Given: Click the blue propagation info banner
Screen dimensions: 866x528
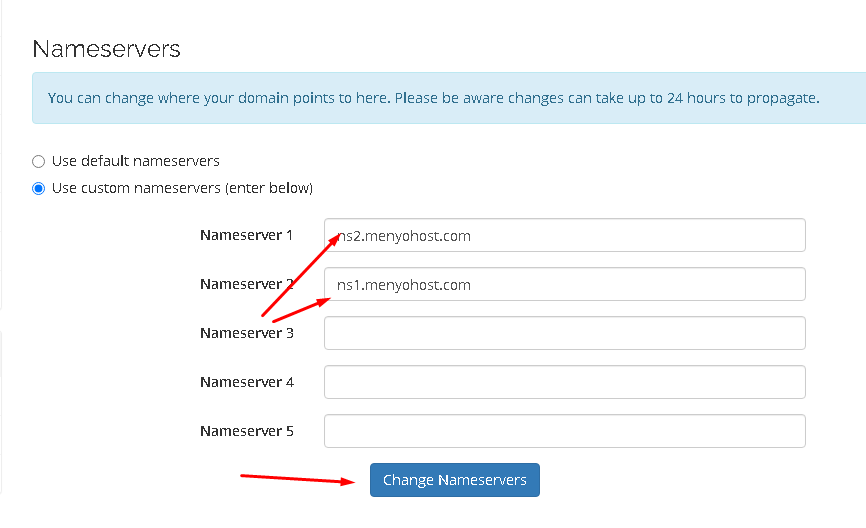Looking at the screenshot, I should pyautogui.click(x=448, y=98).
